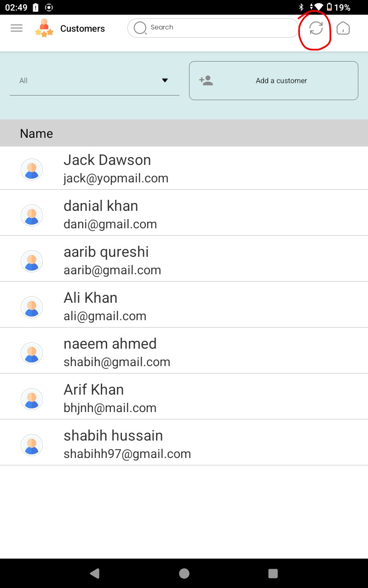Viewport: 368px width, 588px height.
Task: Open danial khan customer record
Action: pyautogui.click(x=184, y=213)
